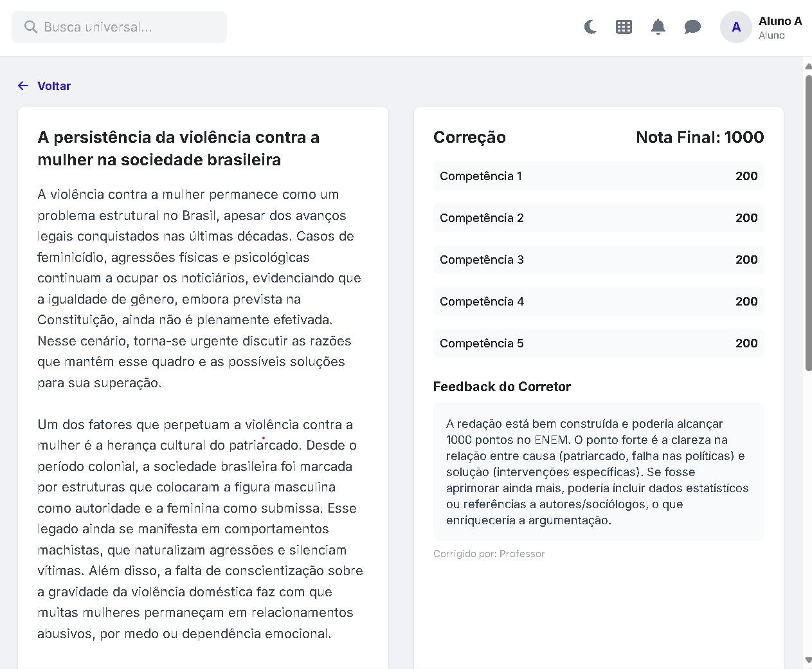Click the Busca universal search field
The image size is (812, 669).
pos(119,27)
